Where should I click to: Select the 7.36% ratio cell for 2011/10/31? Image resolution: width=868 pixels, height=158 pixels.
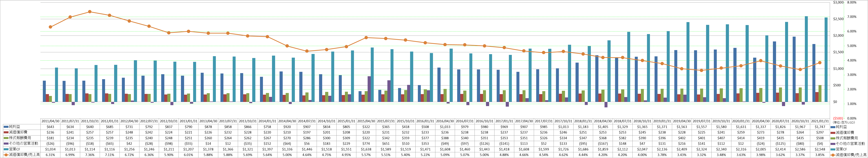90,155
